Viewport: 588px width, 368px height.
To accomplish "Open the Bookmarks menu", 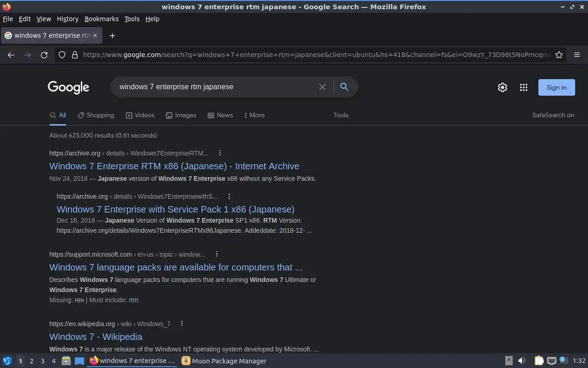I will (102, 19).
